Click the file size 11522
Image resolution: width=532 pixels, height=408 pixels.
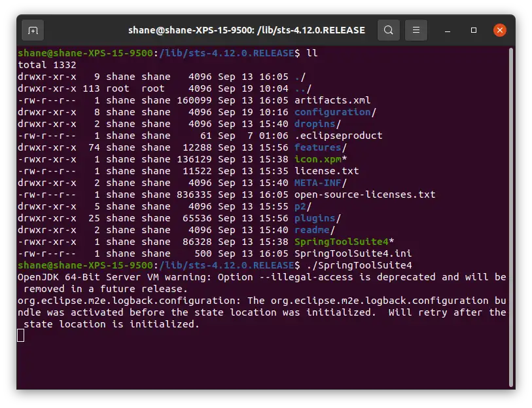(197, 171)
